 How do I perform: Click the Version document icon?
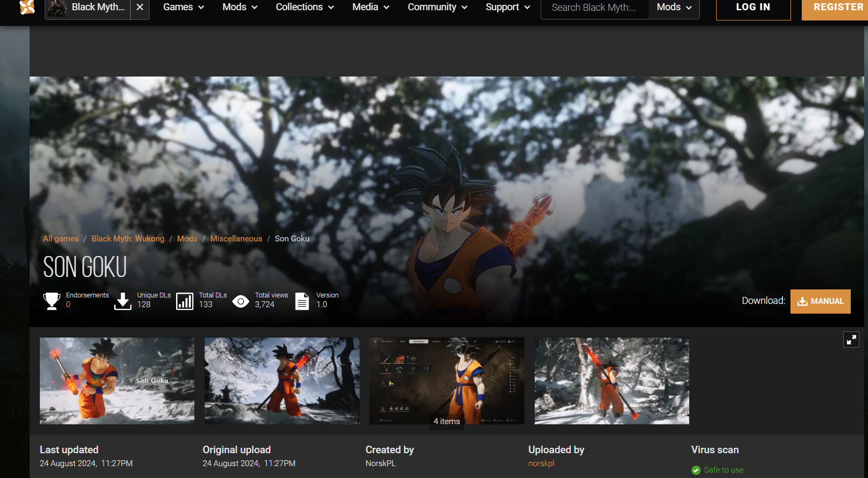coord(302,301)
